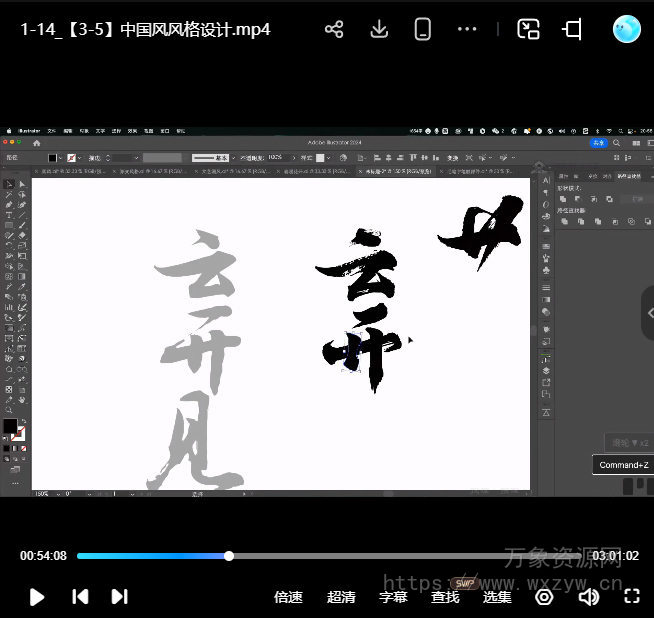Image resolution: width=654 pixels, height=618 pixels.
Task: Click the playback progress slider handle
Action: click(229, 556)
